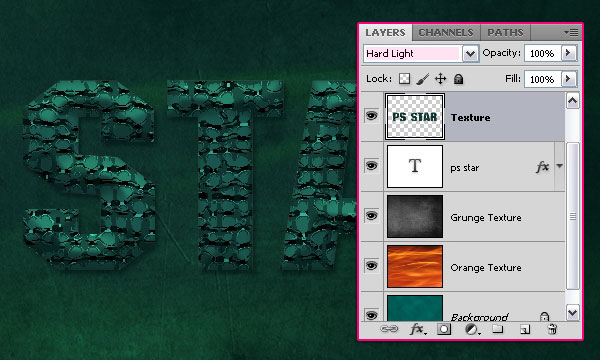Select the layer named ps star
Viewport: 600px width, 360px height.
(465, 168)
